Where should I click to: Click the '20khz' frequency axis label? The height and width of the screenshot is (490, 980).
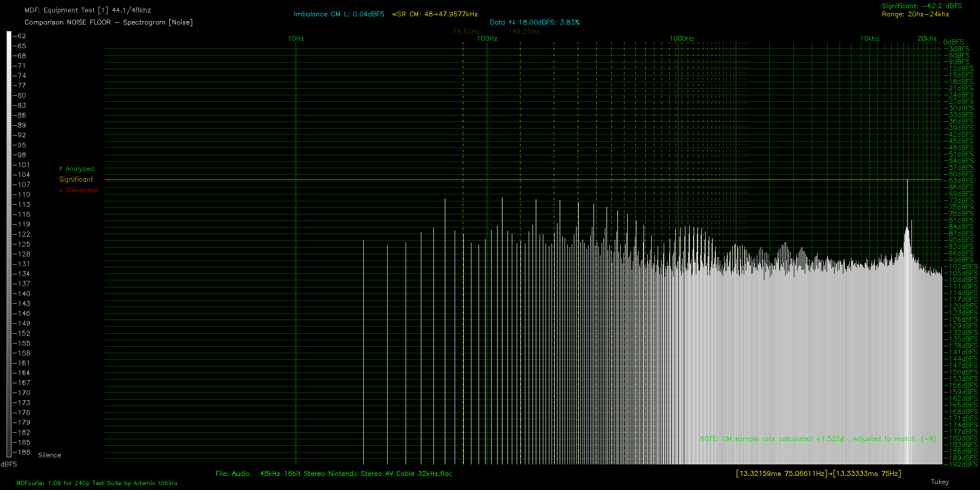point(927,39)
